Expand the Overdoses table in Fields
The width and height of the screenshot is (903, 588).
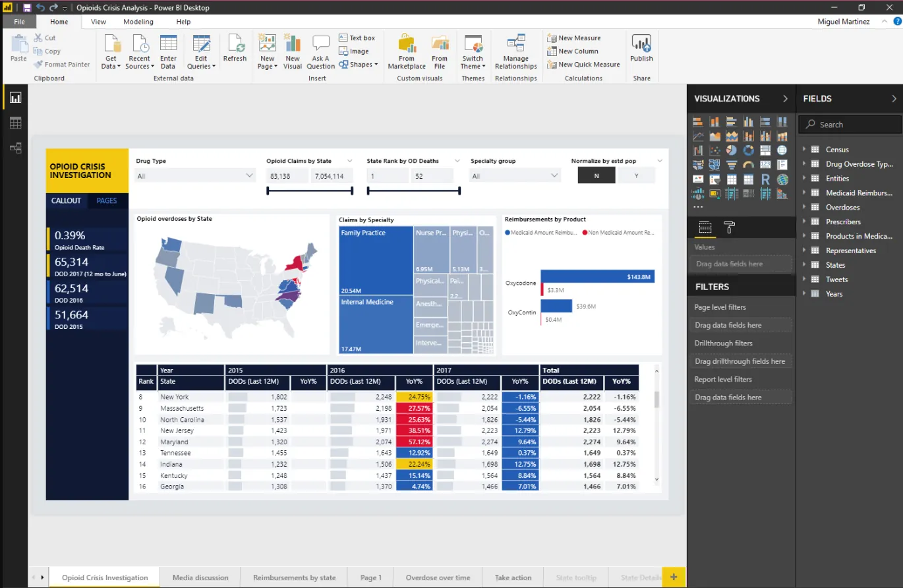804,207
